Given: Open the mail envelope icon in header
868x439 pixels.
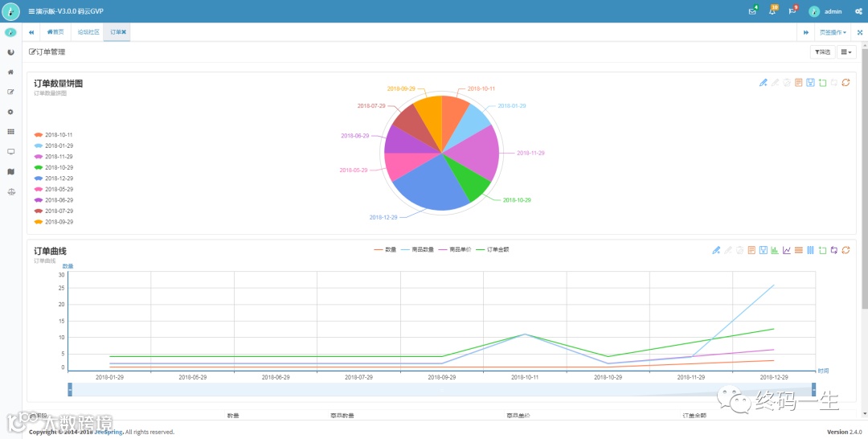Looking at the screenshot, I should click(x=752, y=11).
